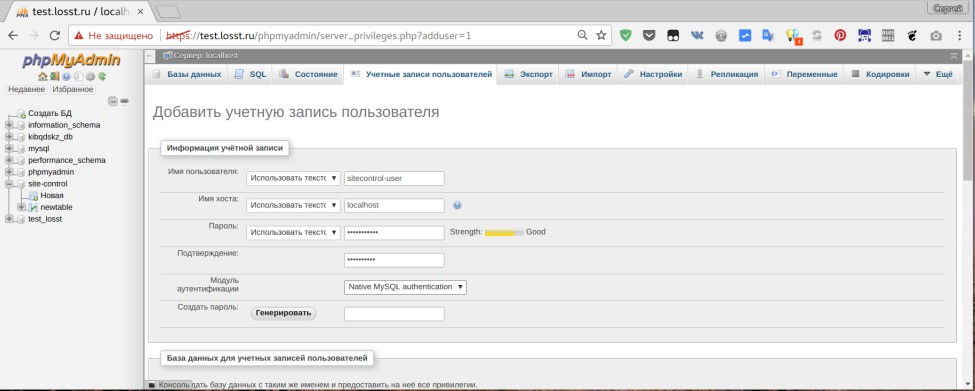Switch to the Экспорт tab
Viewport: 975px width, 391px height.
[x=528, y=74]
